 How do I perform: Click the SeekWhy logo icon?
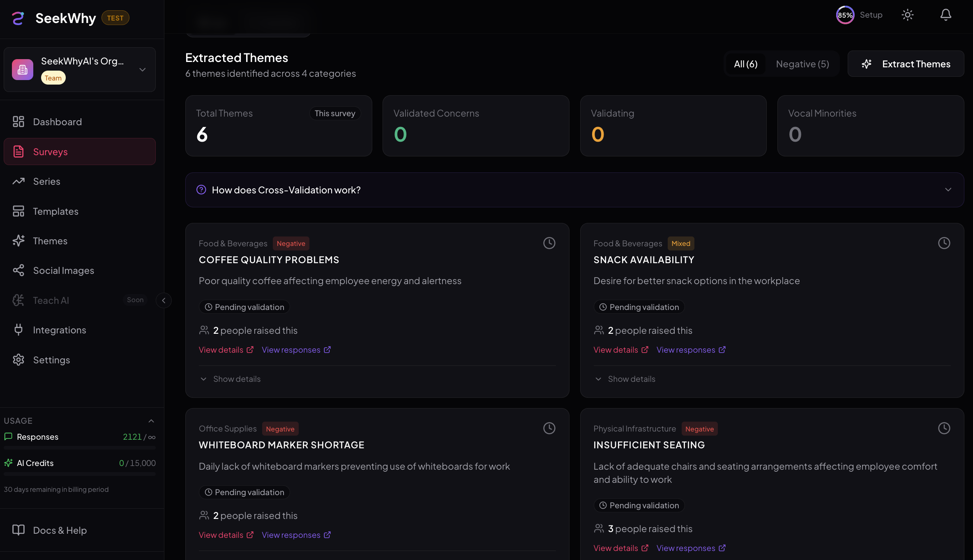point(18,18)
